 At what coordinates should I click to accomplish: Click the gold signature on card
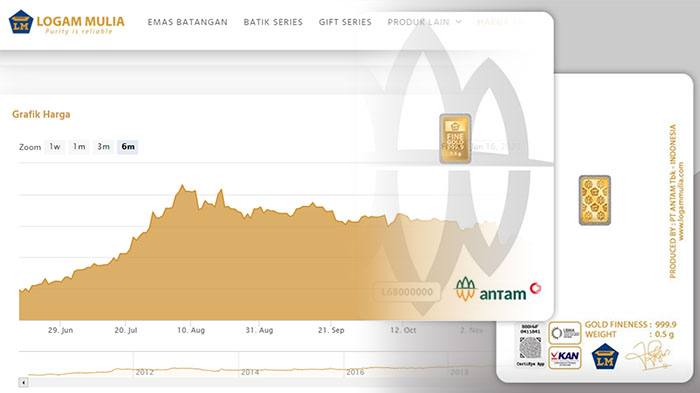pyautogui.click(x=648, y=355)
